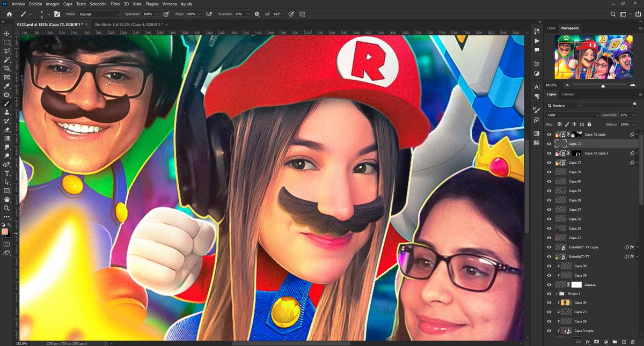Image resolution: width=644 pixels, height=346 pixels.
Task: Select the Clone Stamp tool
Action: pos(7,112)
